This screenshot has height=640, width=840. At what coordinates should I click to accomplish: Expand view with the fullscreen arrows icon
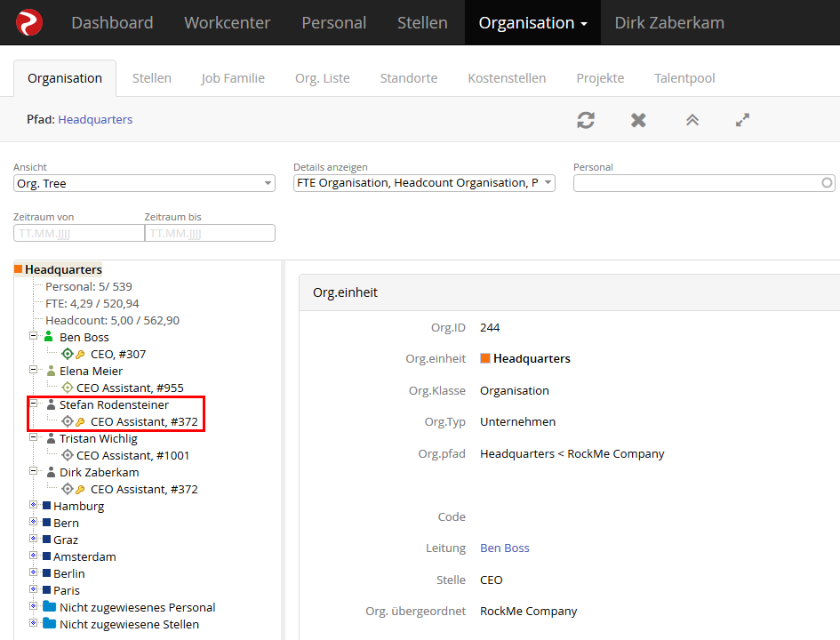click(x=742, y=120)
